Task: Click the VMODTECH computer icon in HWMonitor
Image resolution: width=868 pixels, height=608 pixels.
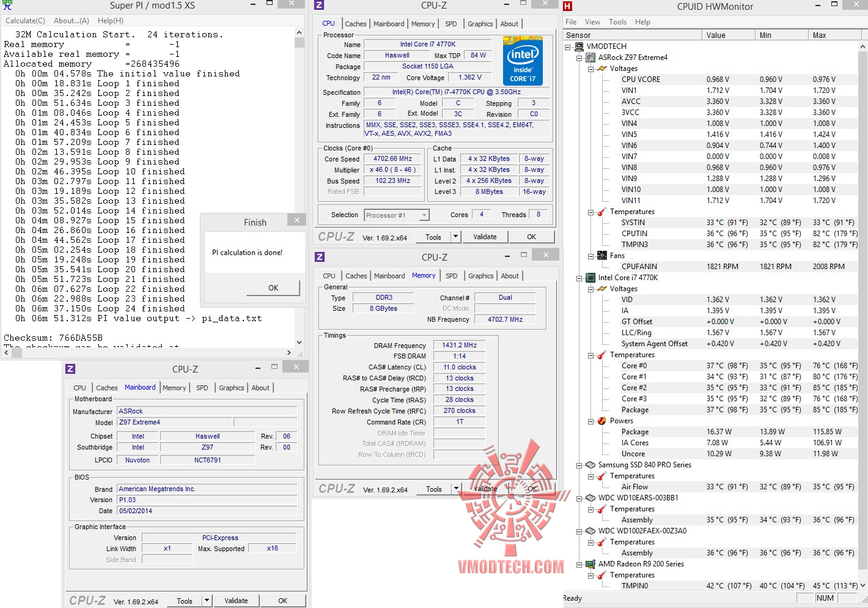Action: point(579,46)
